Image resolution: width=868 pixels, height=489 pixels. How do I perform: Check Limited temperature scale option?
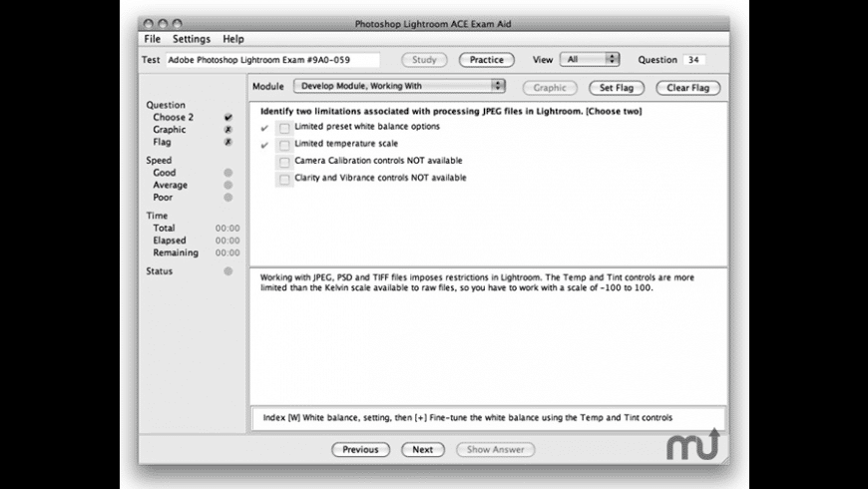284,145
